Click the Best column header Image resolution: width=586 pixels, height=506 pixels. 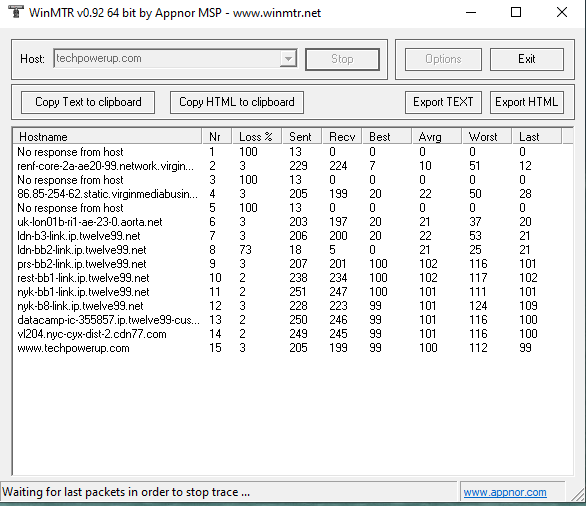point(386,137)
